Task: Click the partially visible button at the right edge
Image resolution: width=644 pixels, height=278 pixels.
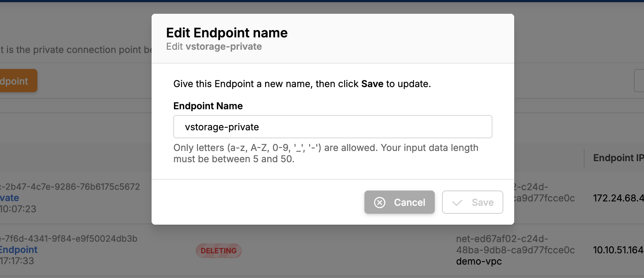Action: coord(639,81)
